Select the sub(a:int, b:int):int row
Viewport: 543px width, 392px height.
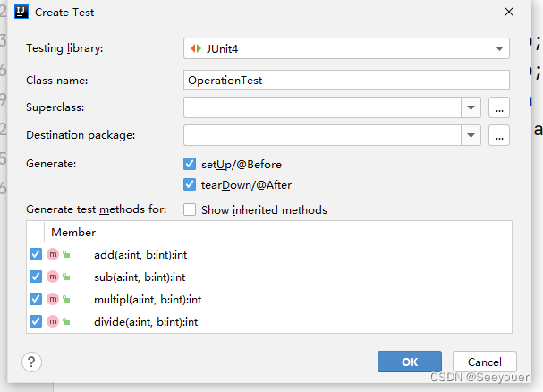pos(269,277)
